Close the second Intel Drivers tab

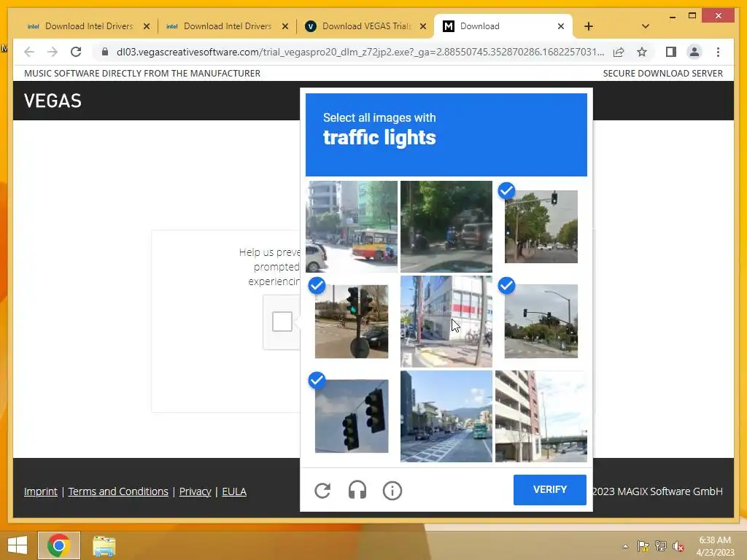pyautogui.click(x=285, y=26)
